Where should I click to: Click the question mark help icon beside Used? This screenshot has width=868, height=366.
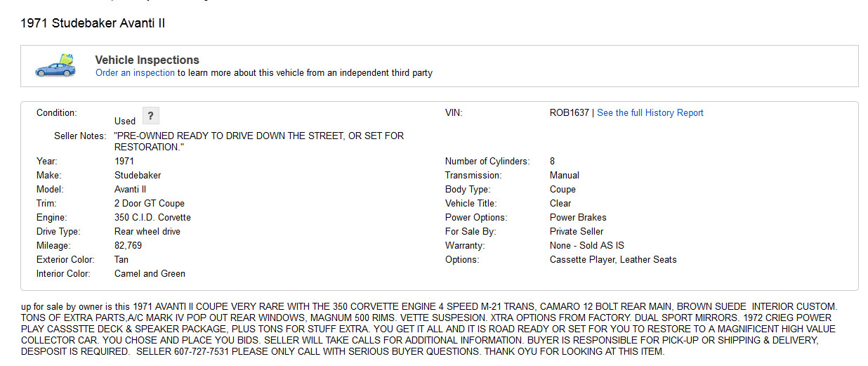[x=151, y=116]
